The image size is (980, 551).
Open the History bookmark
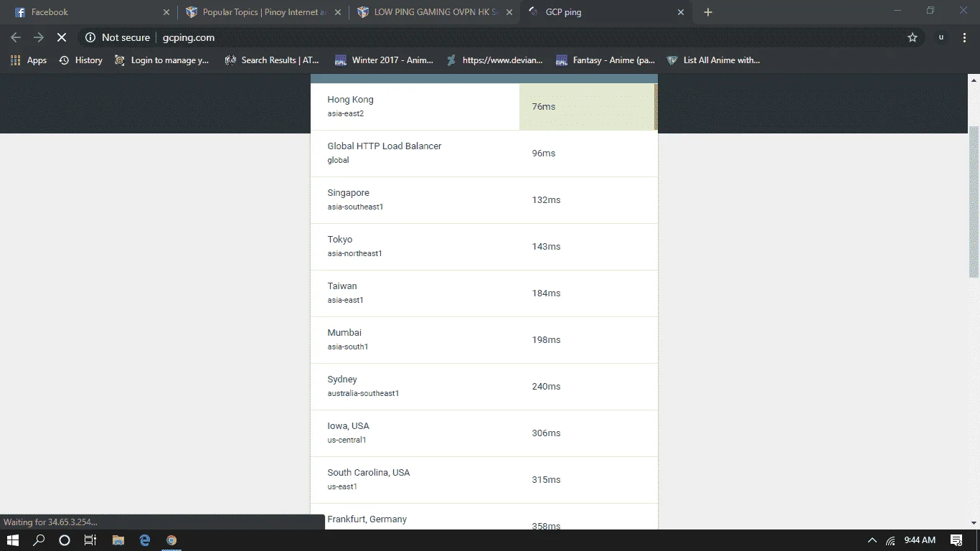tap(80, 60)
